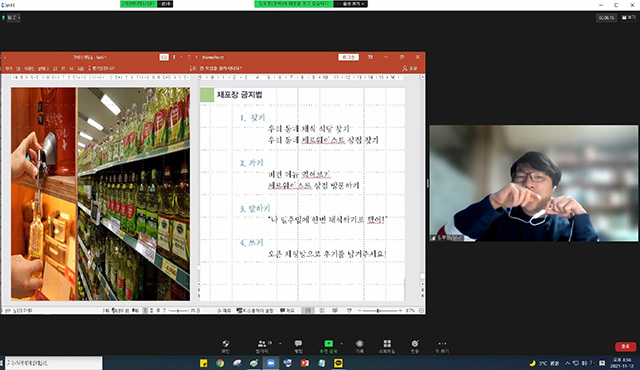640x370 pixels.
Task: Click the participant video thumbnail
Action: click(533, 183)
